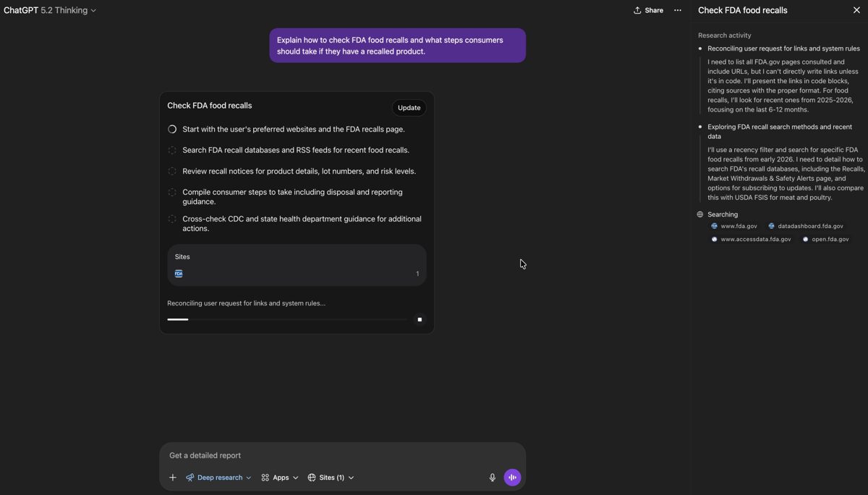Image resolution: width=868 pixels, height=495 pixels.
Task: Select the Deep research mode icon
Action: [x=190, y=478]
